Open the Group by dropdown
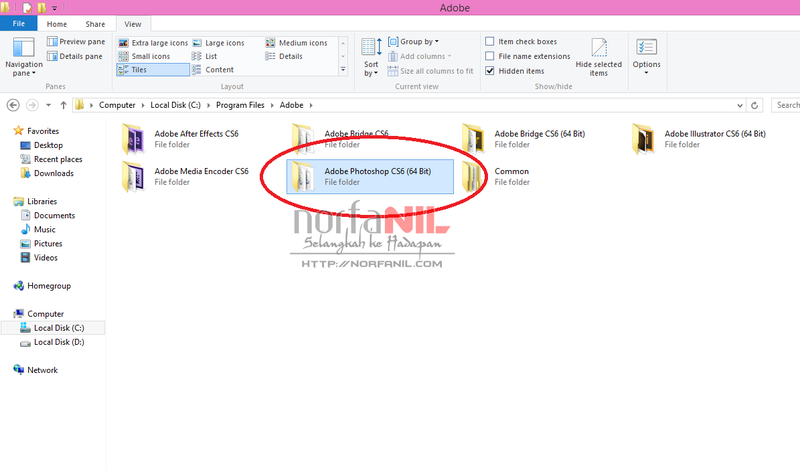Image resolution: width=800 pixels, height=470 pixels. (x=413, y=41)
